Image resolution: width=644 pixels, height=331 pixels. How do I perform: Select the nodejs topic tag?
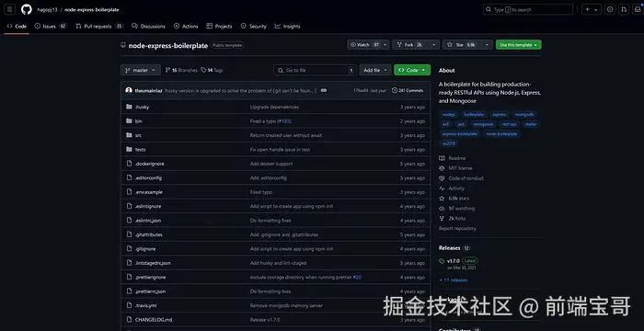(x=449, y=115)
